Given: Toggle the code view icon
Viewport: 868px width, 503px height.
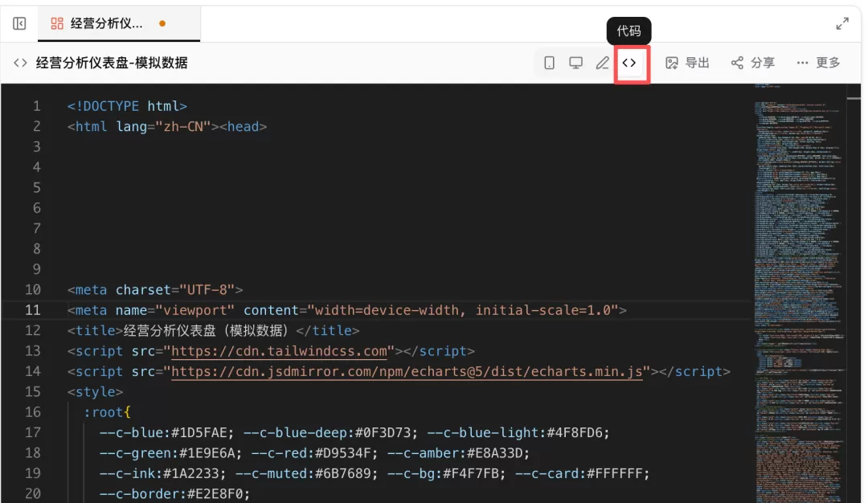Looking at the screenshot, I should [629, 63].
